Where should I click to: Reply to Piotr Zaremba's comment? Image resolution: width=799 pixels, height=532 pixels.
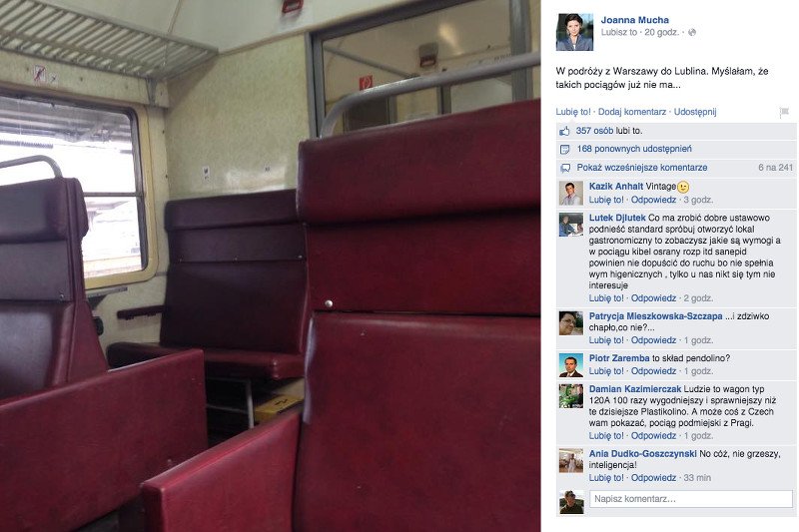point(654,371)
